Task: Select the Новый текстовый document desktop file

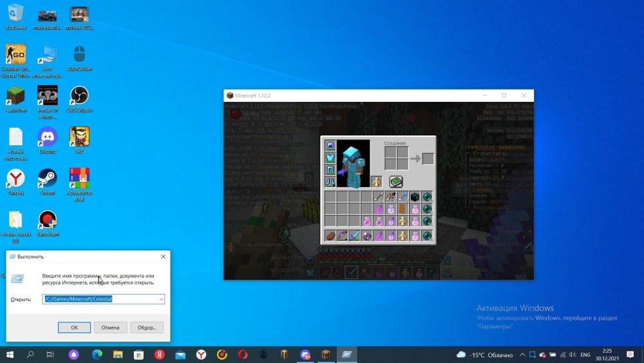Action: coord(15,144)
